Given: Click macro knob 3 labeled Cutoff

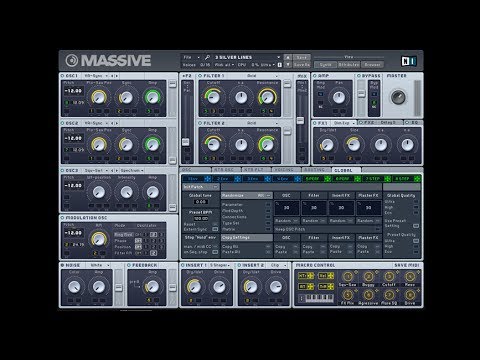Looking at the screenshot, I should coord(389,277).
